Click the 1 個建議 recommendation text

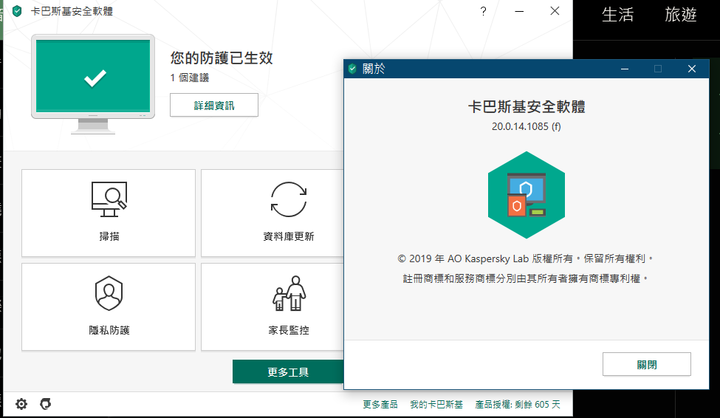[190, 78]
